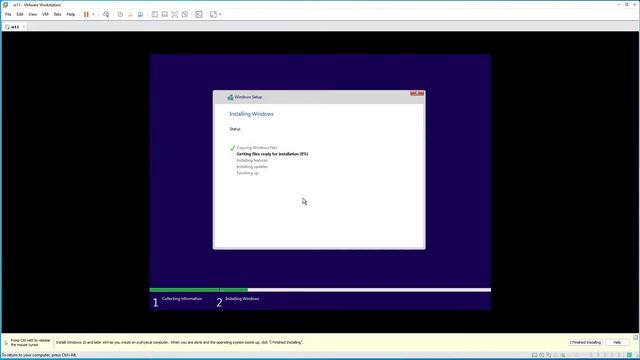Click the 'Collecting information' stage label

[182, 299]
